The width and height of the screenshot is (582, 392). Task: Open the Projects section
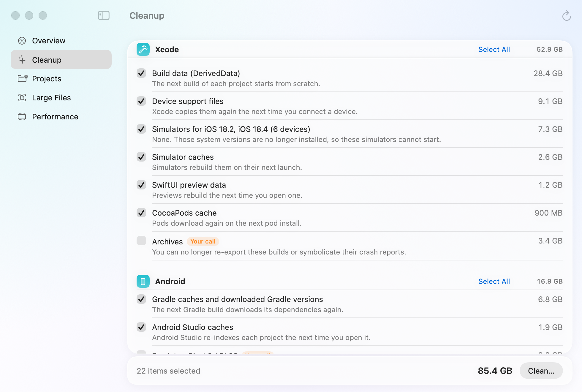pos(61,79)
